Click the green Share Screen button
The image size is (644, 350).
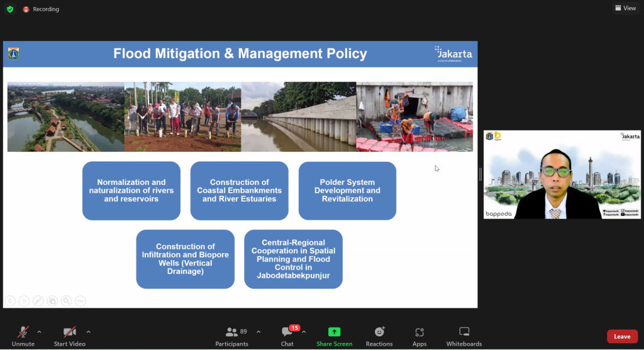coord(334,336)
